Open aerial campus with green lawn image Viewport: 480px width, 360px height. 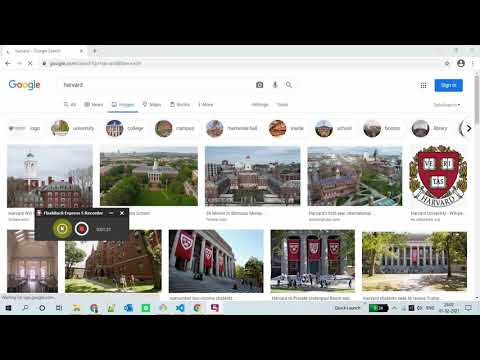coord(149,176)
